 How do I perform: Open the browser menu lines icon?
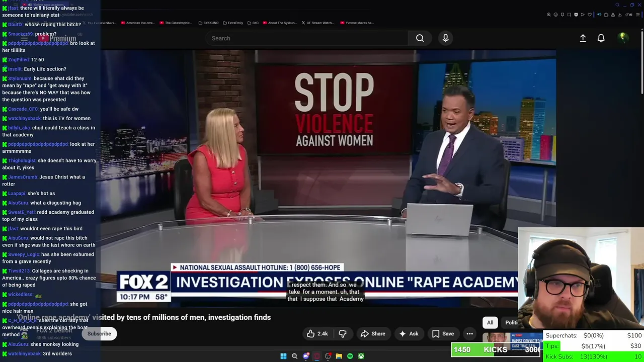pyautogui.click(x=638, y=15)
